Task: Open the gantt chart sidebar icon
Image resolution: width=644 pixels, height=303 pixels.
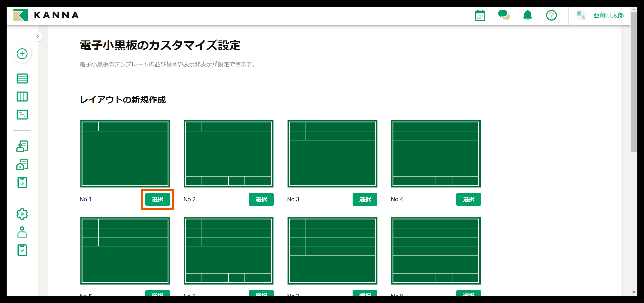Action: [22, 115]
